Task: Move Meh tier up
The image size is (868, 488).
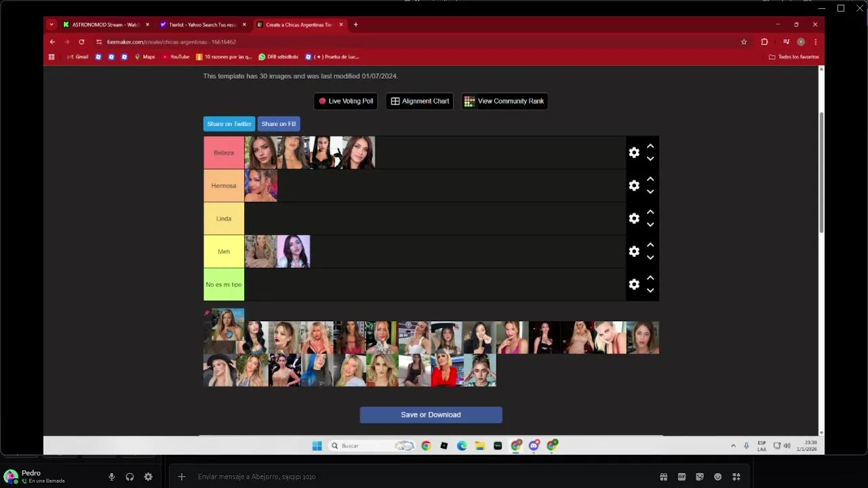Action: tap(650, 245)
